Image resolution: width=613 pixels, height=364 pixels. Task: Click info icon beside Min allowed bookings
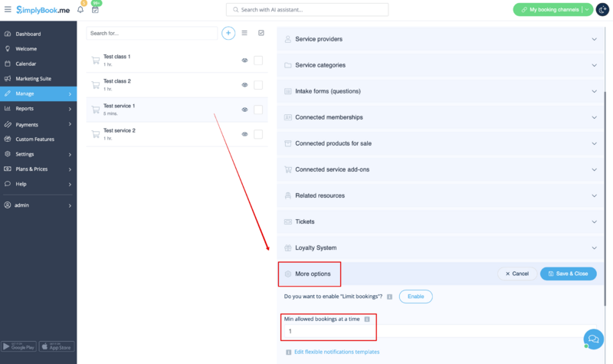click(367, 319)
